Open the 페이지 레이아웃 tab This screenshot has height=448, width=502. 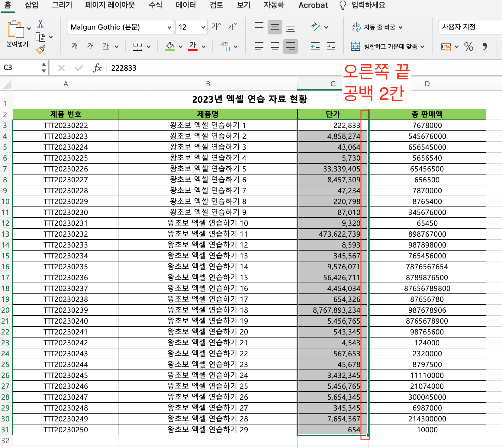click(x=110, y=5)
